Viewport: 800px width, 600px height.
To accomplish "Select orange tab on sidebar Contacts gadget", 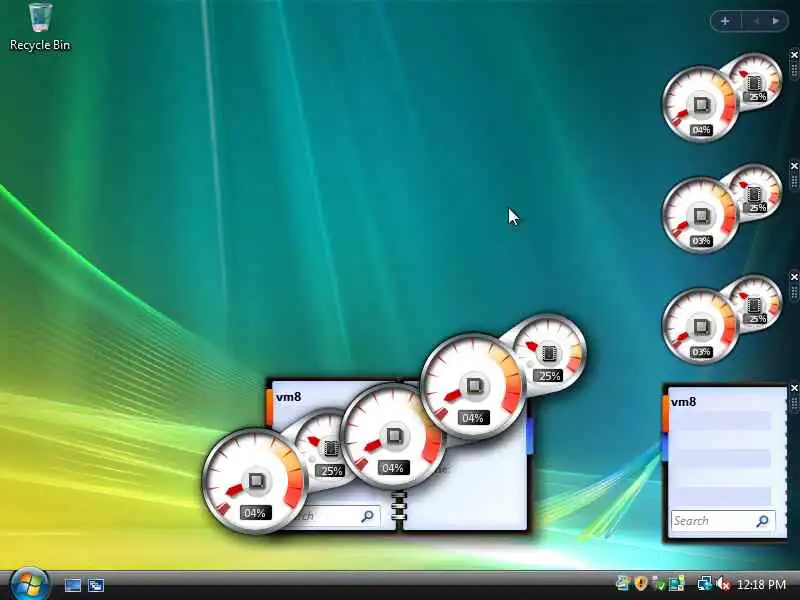I will (665, 413).
